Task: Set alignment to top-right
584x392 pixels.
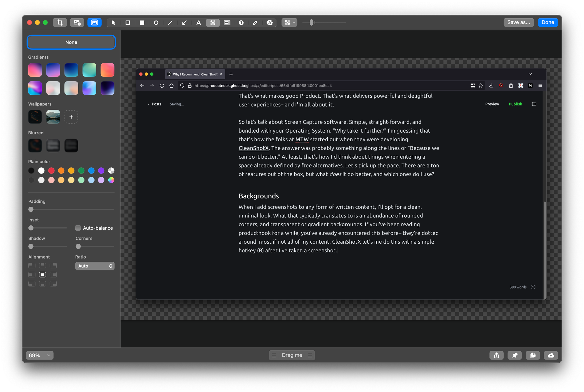Action: coord(53,266)
